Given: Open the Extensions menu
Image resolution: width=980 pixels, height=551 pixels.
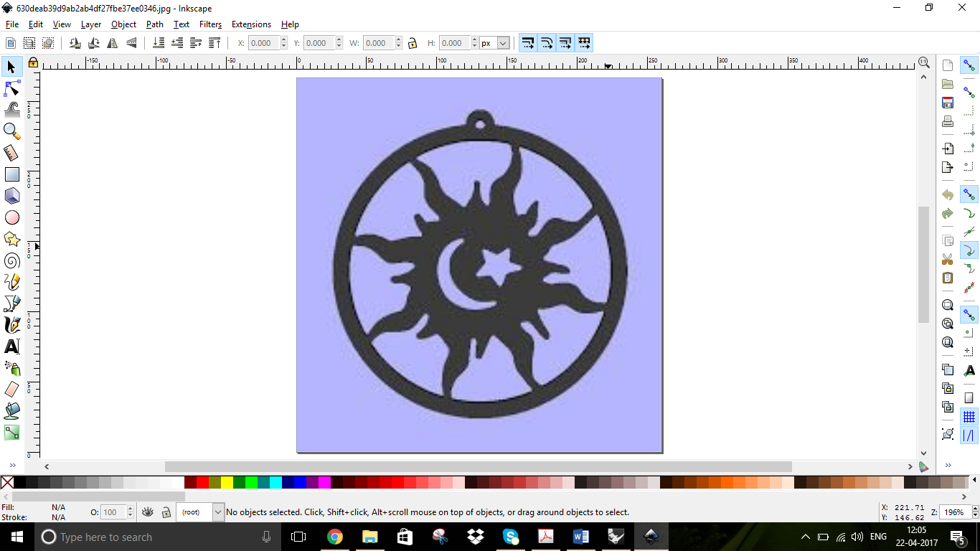Looking at the screenshot, I should coord(251,24).
